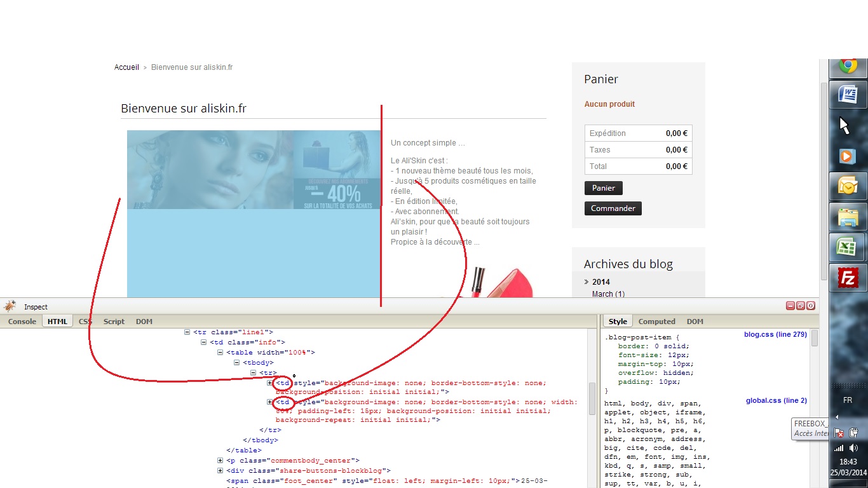Screen dimensions: 868x488
Task: Click the Panier button
Action: coord(604,188)
